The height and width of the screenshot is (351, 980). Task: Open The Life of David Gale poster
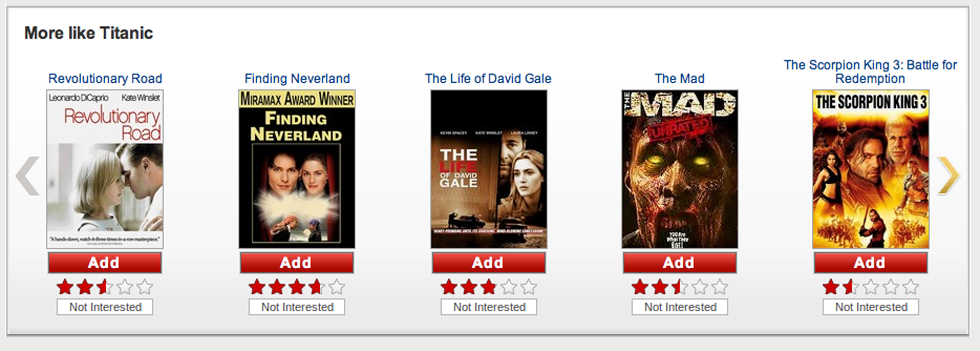click(x=488, y=169)
